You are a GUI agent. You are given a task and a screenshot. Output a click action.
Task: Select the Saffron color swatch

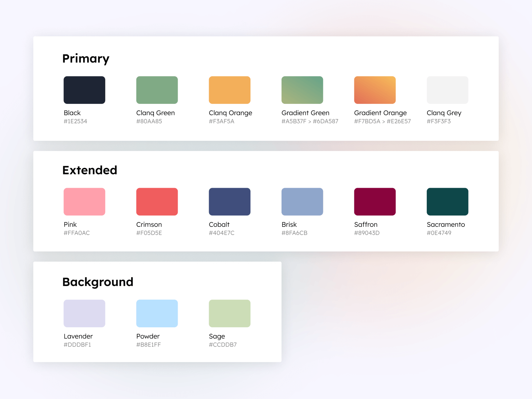click(x=375, y=202)
